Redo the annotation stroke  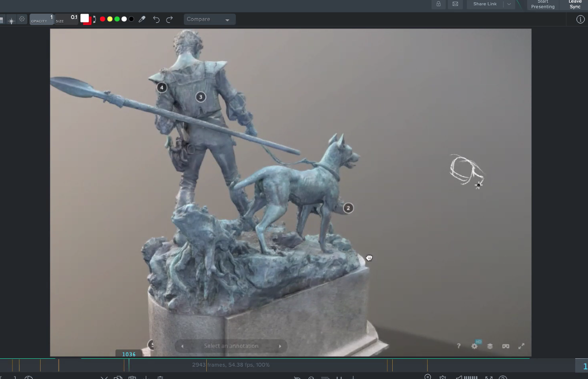pos(169,19)
